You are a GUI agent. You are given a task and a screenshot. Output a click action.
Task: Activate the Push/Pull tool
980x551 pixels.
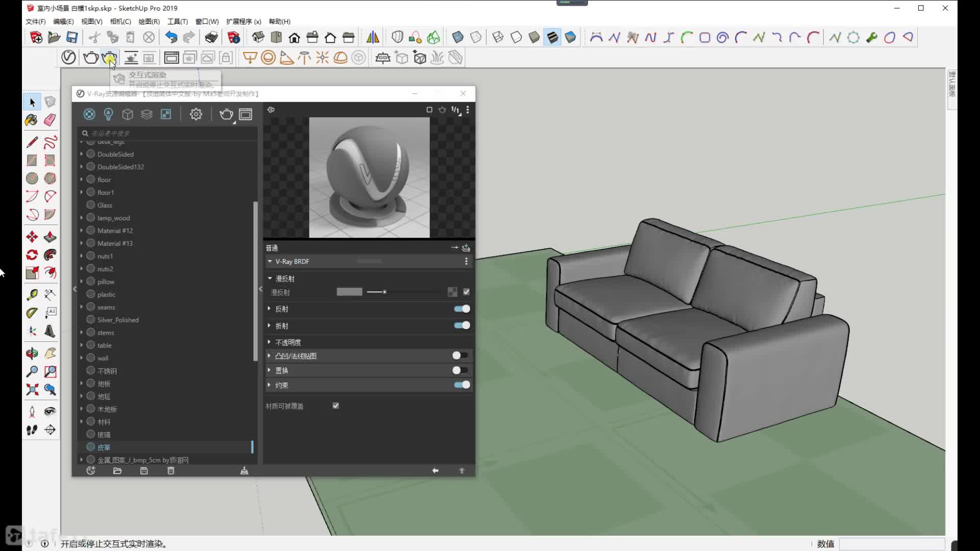pyautogui.click(x=50, y=237)
